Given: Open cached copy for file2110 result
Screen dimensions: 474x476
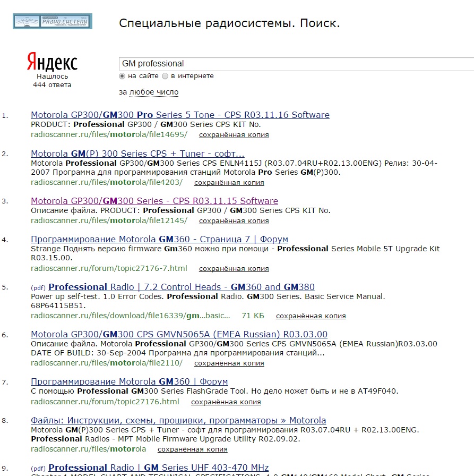Looking at the screenshot, I should (x=229, y=363).
